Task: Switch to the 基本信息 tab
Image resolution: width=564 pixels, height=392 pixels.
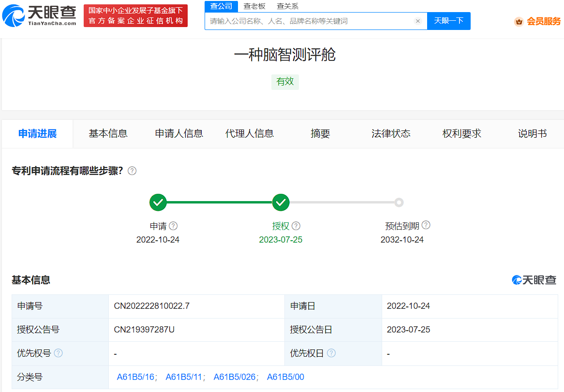Action: coord(108,134)
